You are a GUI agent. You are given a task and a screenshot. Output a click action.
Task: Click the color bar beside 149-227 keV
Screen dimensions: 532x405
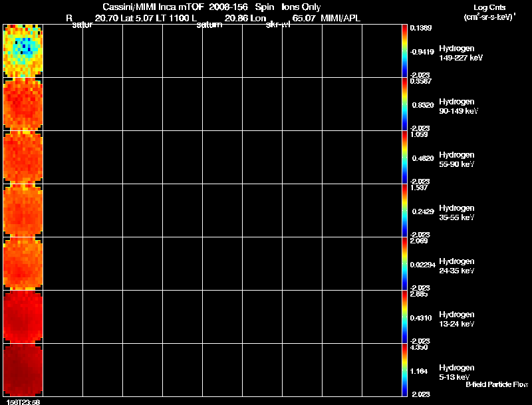tap(404, 51)
